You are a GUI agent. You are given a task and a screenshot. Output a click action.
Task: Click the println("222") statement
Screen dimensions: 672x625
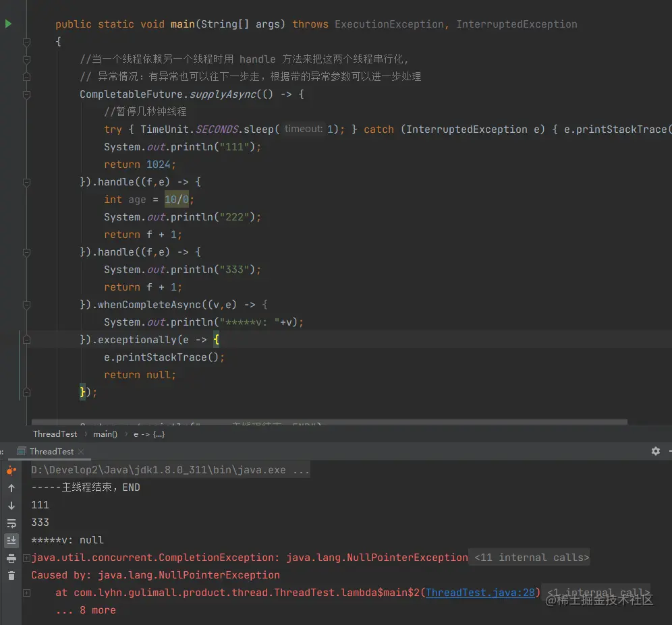pyautogui.click(x=183, y=217)
